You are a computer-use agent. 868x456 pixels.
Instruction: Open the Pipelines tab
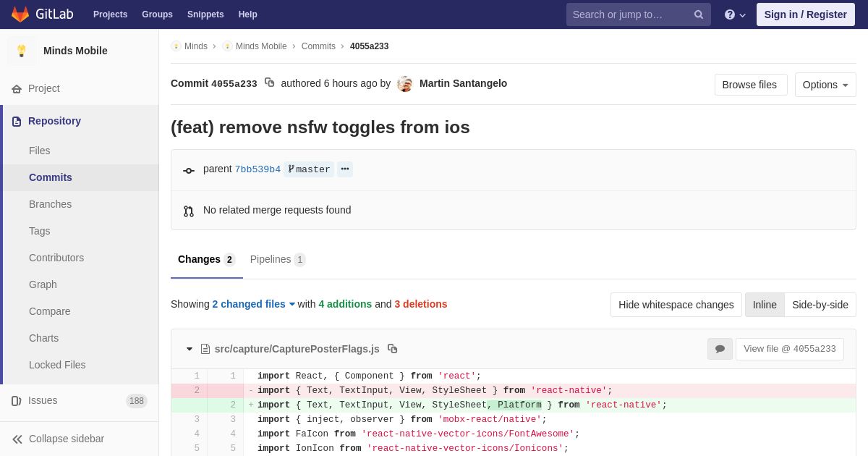coord(277,259)
